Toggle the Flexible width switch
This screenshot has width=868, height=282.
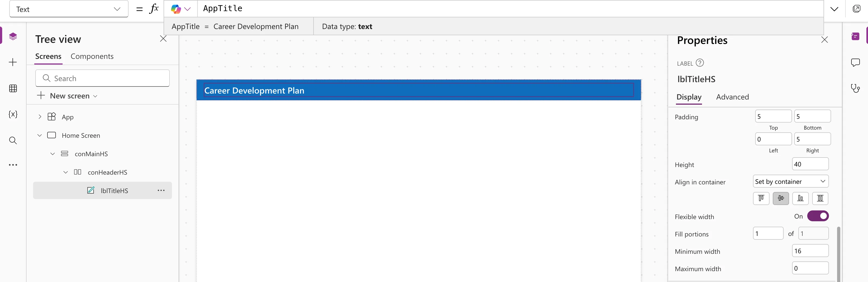pyautogui.click(x=818, y=216)
